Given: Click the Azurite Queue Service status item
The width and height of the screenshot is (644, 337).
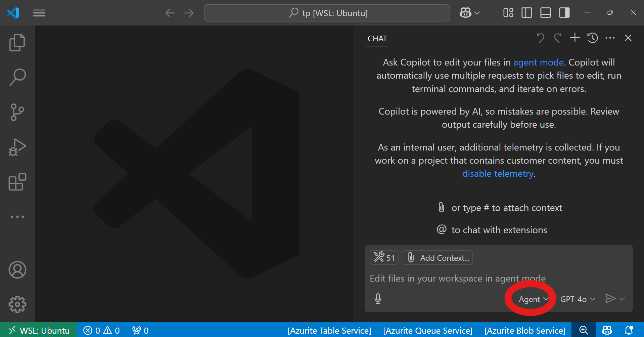Looking at the screenshot, I should point(428,331).
